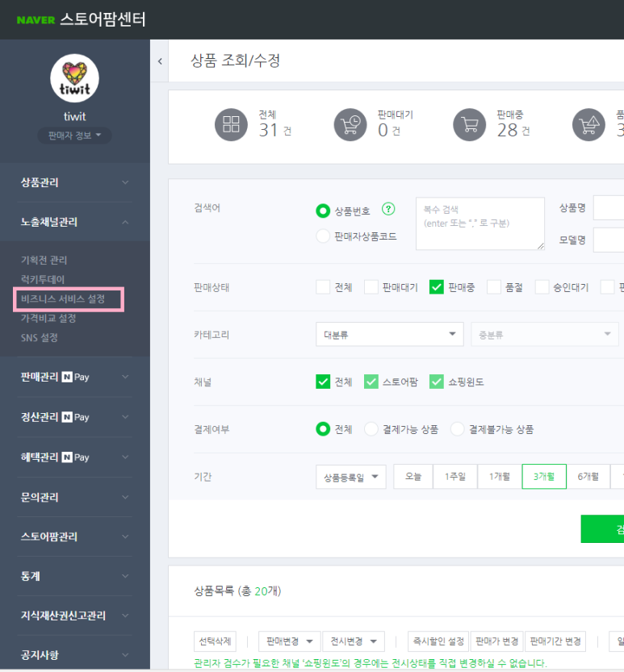Viewport: 624px width, 672px height.
Task: Click the 즉시할인 설정 button
Action: tap(438, 641)
